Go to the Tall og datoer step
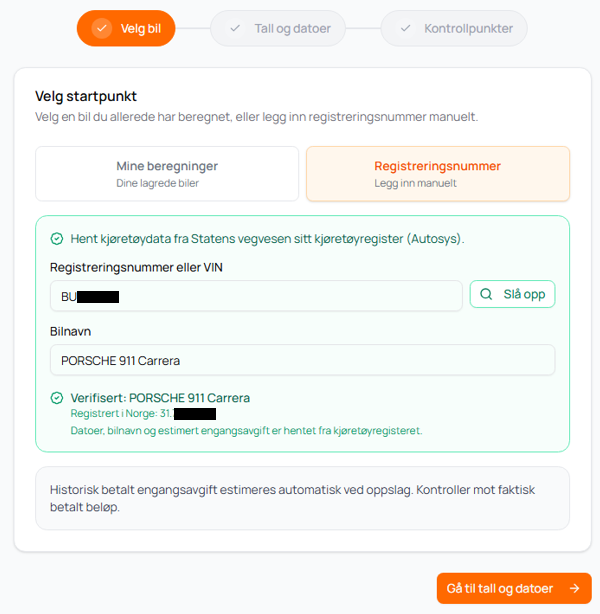 coord(278,28)
